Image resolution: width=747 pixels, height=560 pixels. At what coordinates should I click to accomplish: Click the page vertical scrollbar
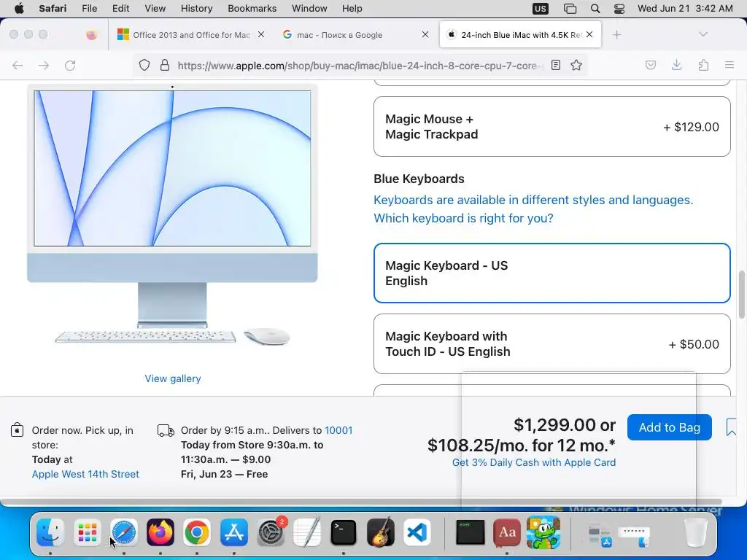[x=741, y=295]
